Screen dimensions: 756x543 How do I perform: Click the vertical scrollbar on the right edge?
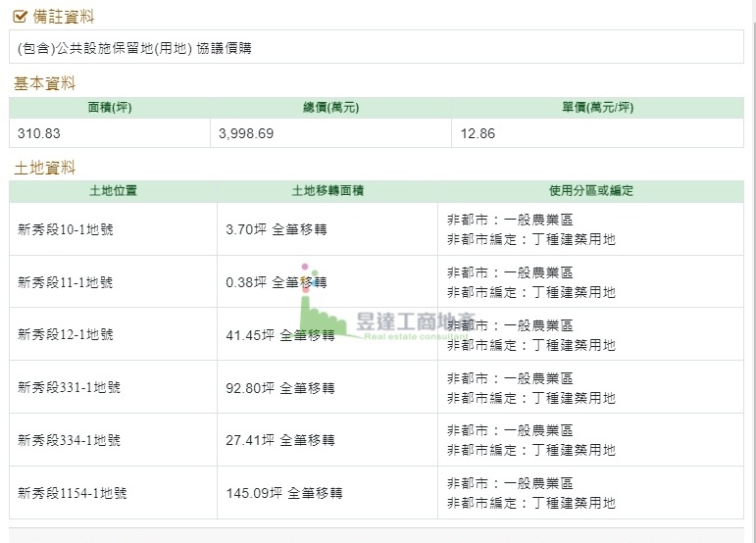[752, 271]
